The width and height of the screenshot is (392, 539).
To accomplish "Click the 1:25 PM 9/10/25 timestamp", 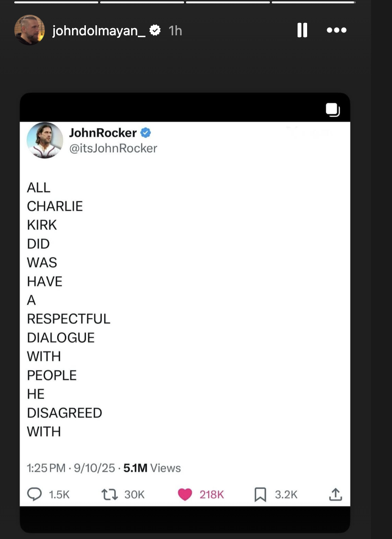I will coord(71,468).
